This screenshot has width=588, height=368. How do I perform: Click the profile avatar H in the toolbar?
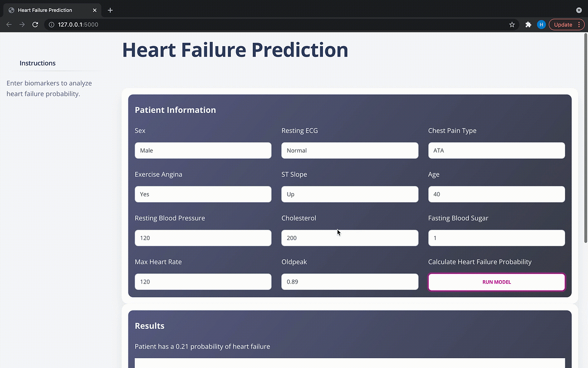pyautogui.click(x=541, y=24)
